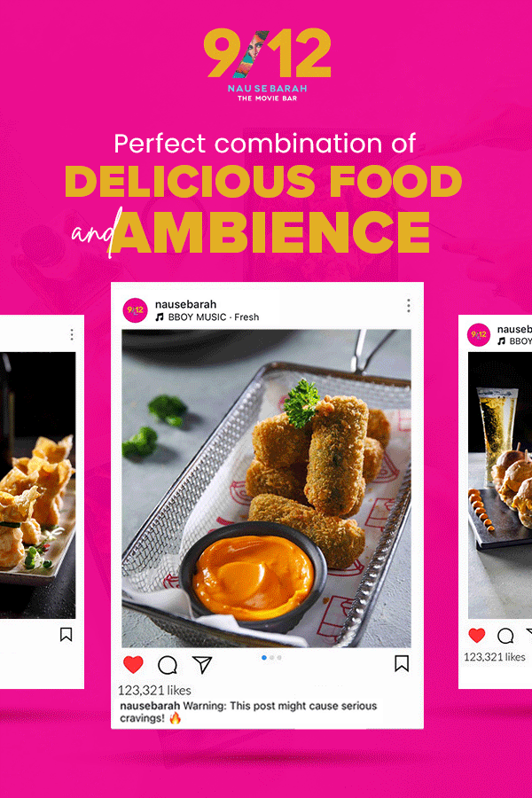Screen dimensions: 532x798
Task: Click the 9/12 Nau Se Barah logo
Action: 267,65
